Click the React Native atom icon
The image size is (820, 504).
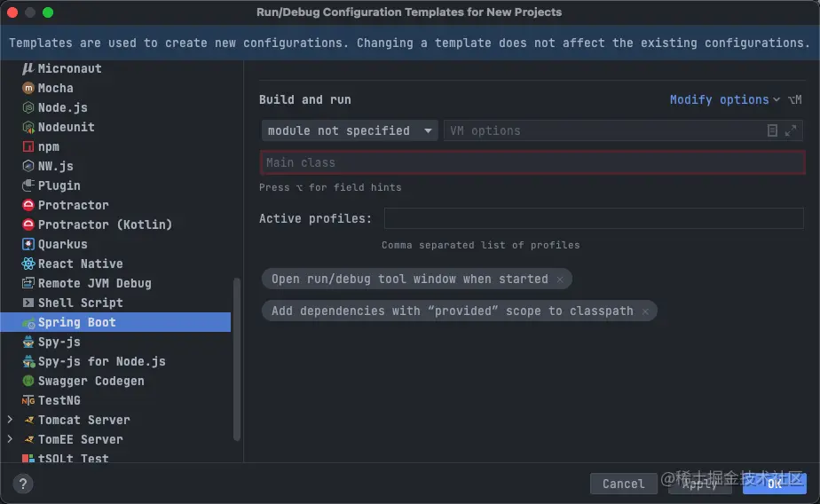pyautogui.click(x=28, y=264)
